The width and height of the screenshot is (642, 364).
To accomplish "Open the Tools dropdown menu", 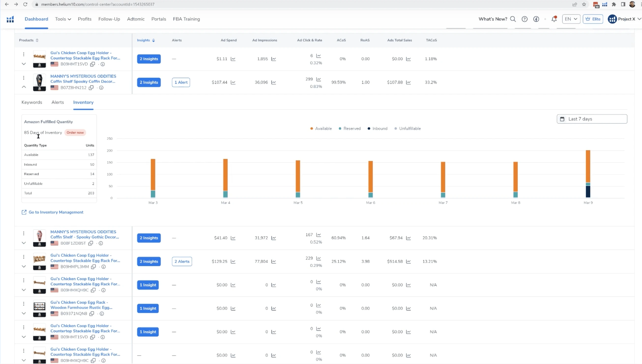I will pyautogui.click(x=63, y=19).
